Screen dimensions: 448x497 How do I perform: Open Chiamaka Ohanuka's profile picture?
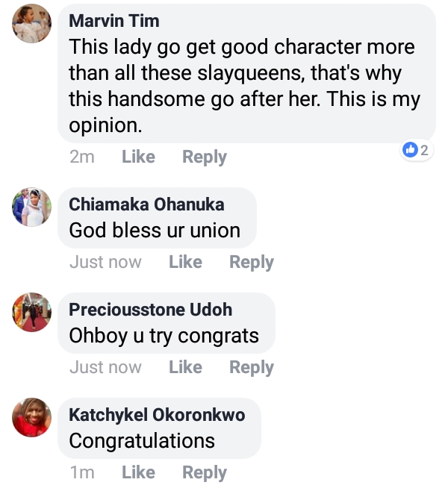coord(32,207)
